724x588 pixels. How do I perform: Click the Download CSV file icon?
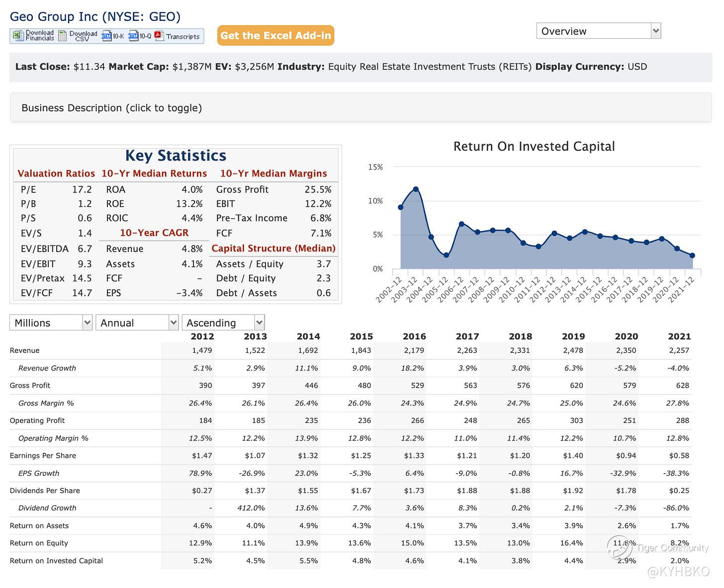click(63, 36)
